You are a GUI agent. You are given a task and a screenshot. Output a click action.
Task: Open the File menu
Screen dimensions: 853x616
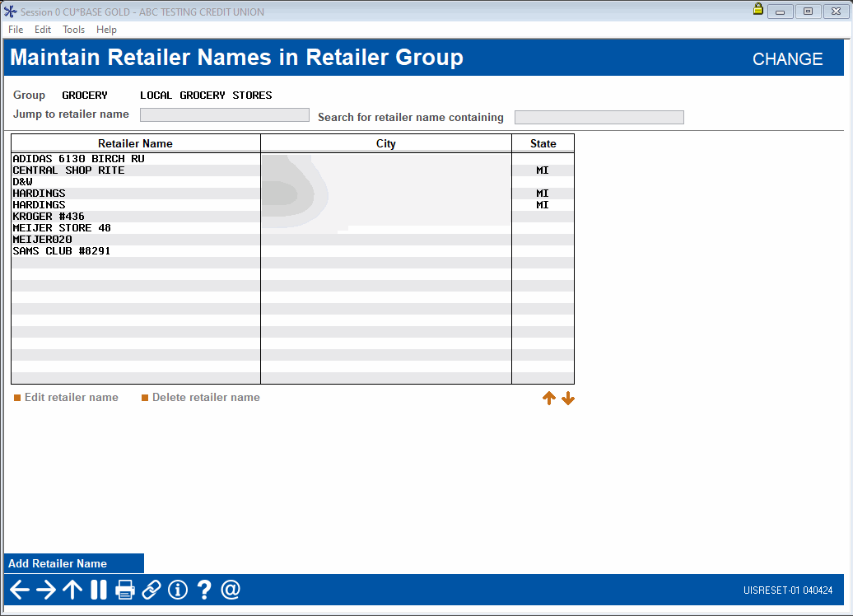16,30
